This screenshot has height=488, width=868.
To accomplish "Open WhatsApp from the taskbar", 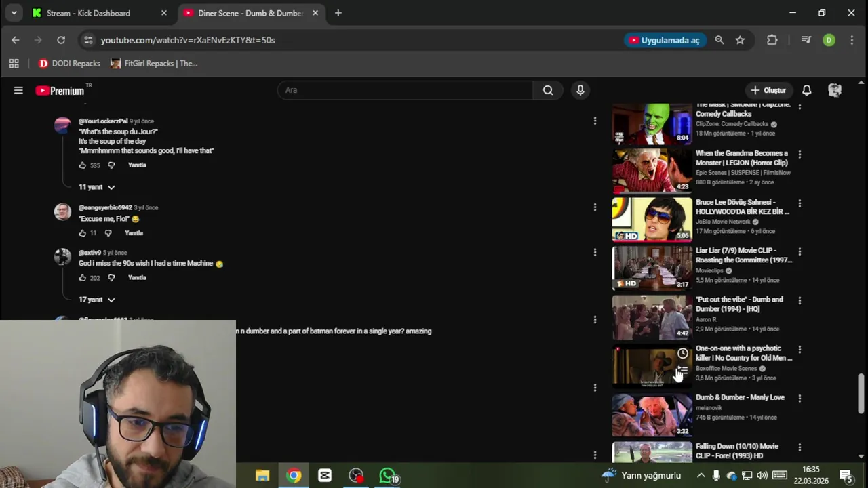I will pos(388,476).
